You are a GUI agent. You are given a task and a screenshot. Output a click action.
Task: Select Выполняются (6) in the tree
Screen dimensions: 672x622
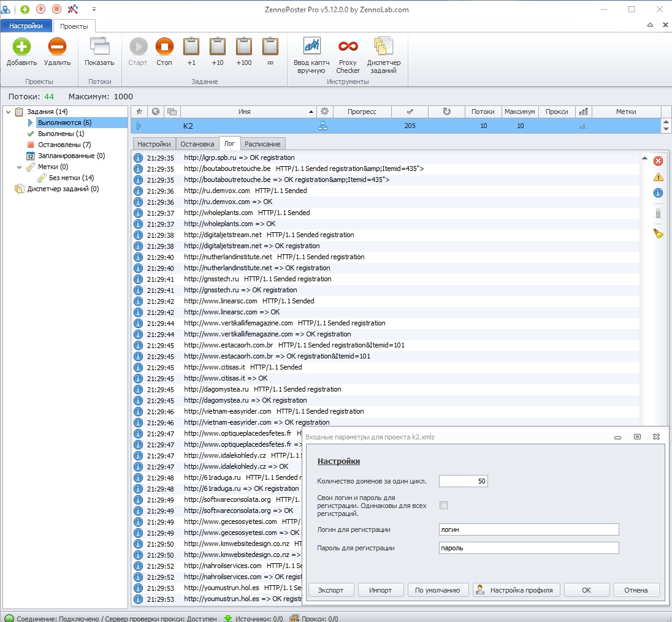(65, 123)
